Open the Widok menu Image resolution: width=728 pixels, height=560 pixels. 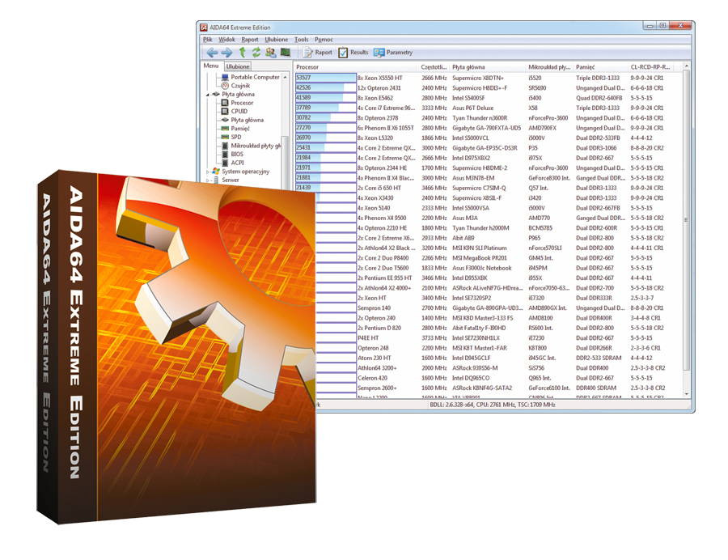click(x=226, y=39)
